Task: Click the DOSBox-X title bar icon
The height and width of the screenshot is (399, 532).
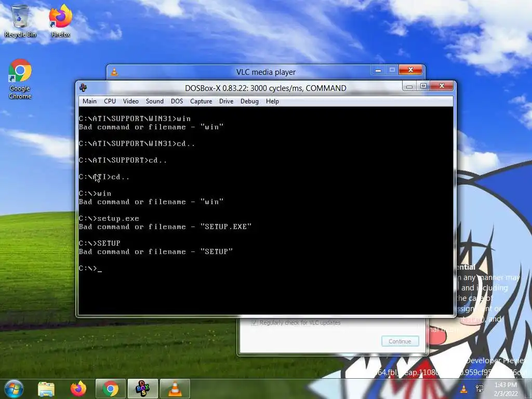Action: pyautogui.click(x=83, y=88)
